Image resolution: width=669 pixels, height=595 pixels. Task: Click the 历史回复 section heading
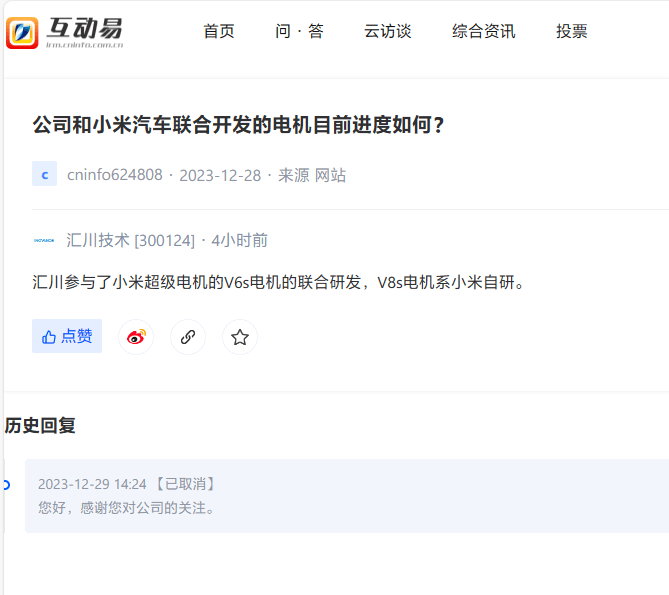40,425
